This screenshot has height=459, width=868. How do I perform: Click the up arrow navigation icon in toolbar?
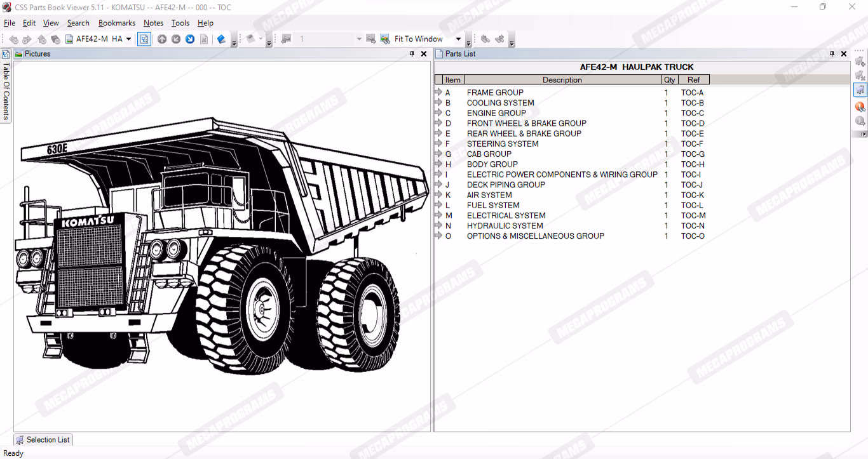pyautogui.click(x=162, y=39)
